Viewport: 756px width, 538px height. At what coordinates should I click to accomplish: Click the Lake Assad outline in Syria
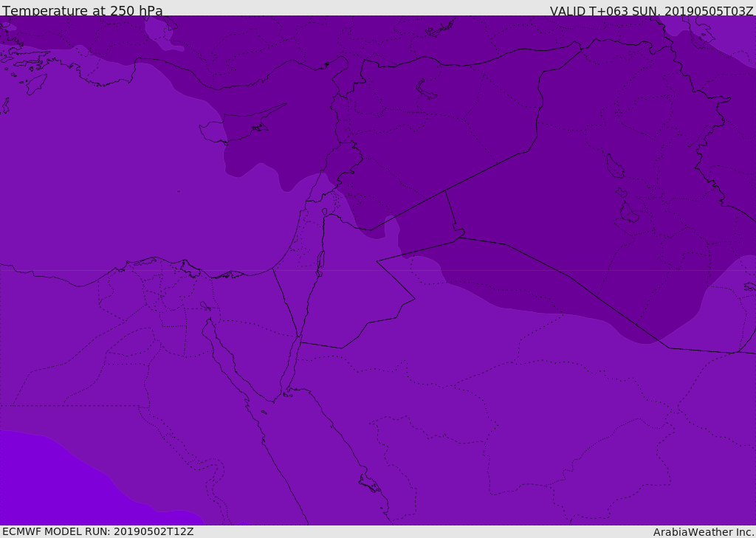(x=427, y=89)
